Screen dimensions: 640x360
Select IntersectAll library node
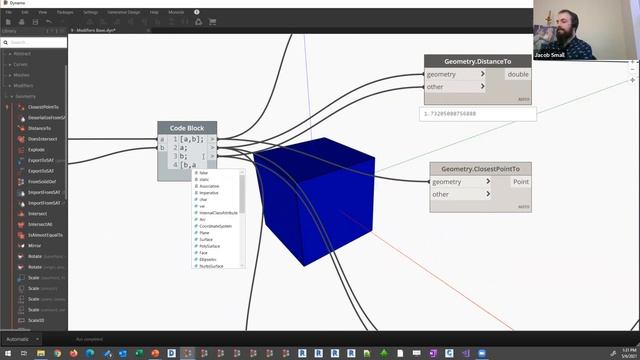(x=40, y=224)
